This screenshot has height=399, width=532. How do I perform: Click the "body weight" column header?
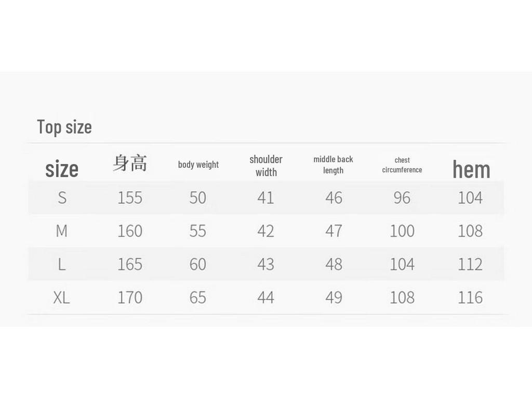pos(198,165)
